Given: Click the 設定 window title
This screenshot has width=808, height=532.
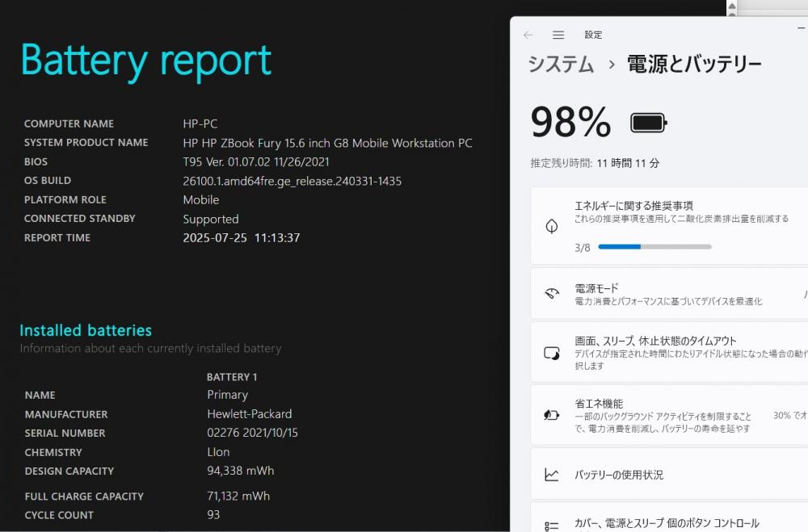Looking at the screenshot, I should [x=593, y=35].
